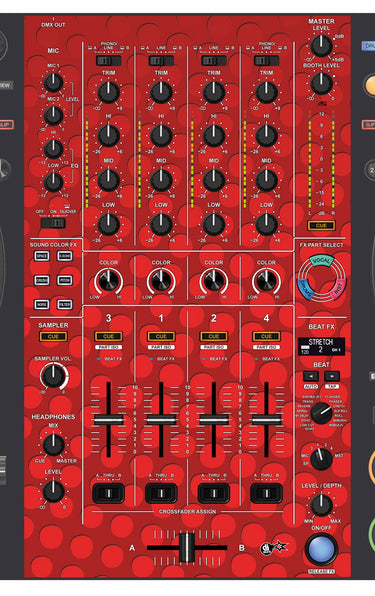Toggle channel 1 Line input switch
The image size is (375, 596).
click(x=161, y=60)
